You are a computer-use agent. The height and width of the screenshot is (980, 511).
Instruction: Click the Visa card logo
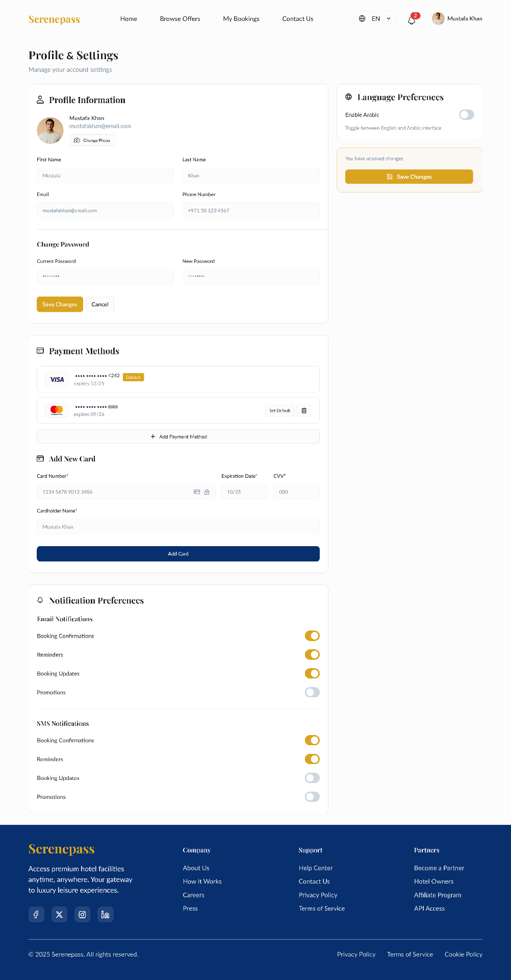tap(57, 379)
